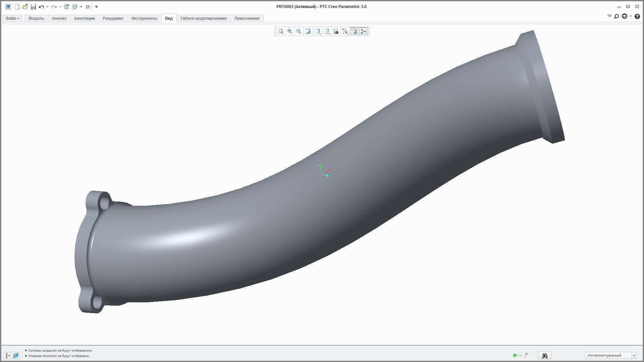Open the Файл menu

point(12,18)
